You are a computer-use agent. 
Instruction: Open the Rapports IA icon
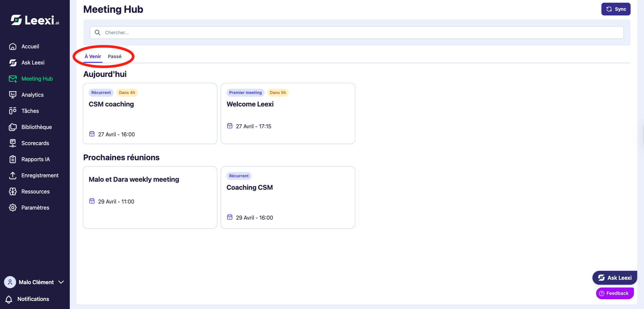[13, 159]
